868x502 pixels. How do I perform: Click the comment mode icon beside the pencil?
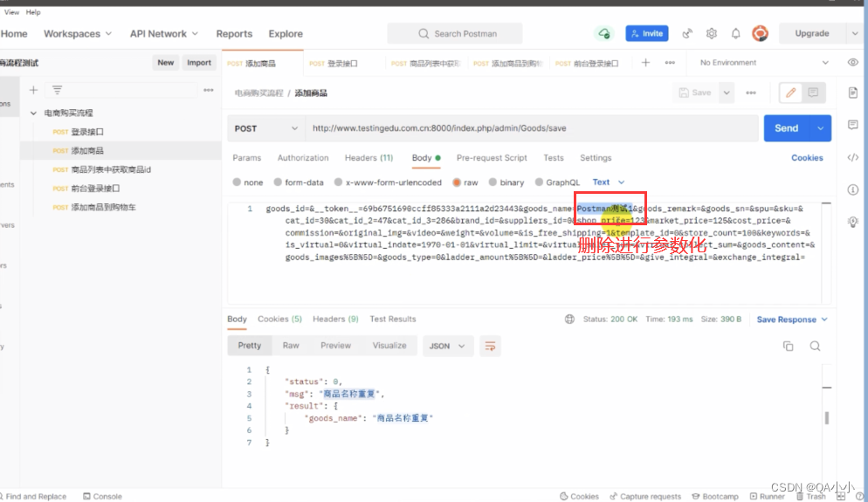click(x=813, y=93)
